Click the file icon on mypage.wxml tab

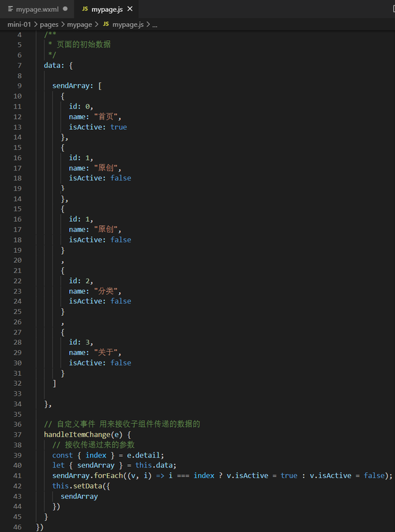pos(11,9)
